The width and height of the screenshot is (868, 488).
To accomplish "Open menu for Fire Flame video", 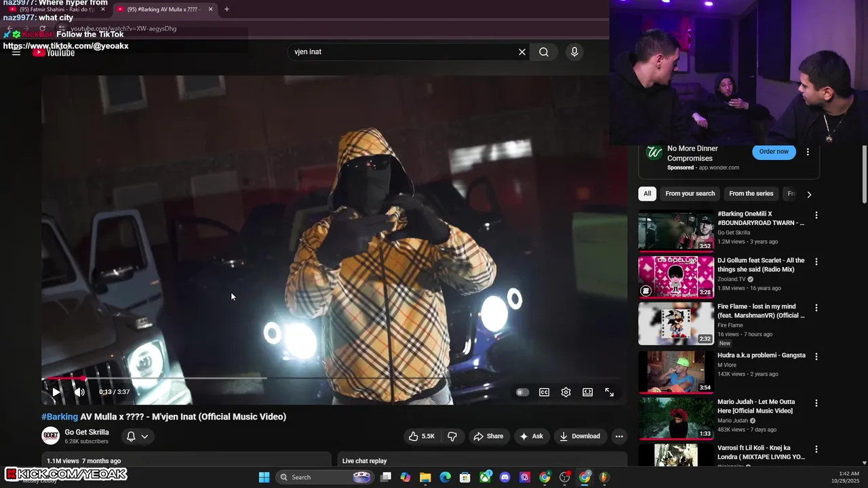I will (816, 308).
